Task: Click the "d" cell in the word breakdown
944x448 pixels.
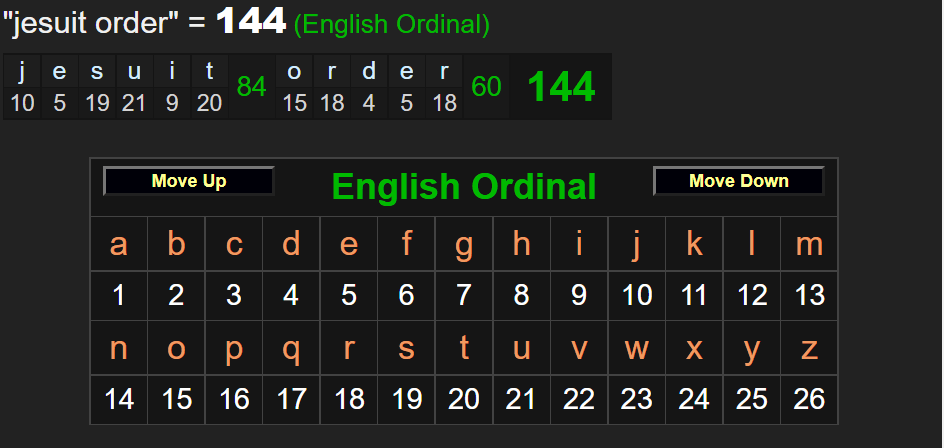Action: pyautogui.click(x=369, y=72)
